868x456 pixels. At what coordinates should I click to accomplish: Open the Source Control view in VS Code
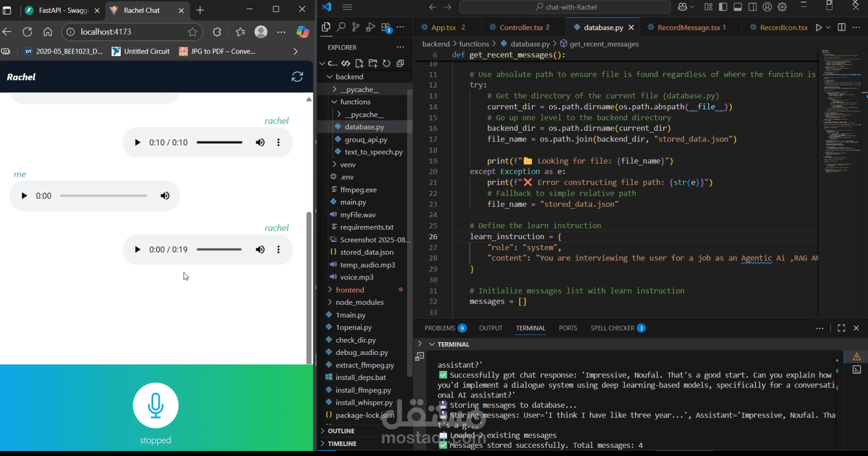(x=356, y=27)
